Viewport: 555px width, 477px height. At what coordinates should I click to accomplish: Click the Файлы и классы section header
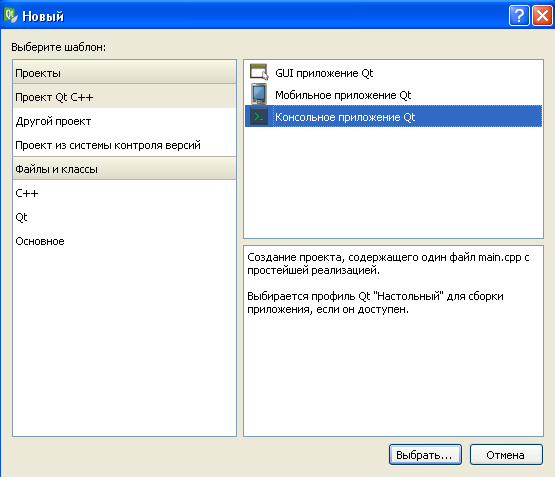point(124,169)
